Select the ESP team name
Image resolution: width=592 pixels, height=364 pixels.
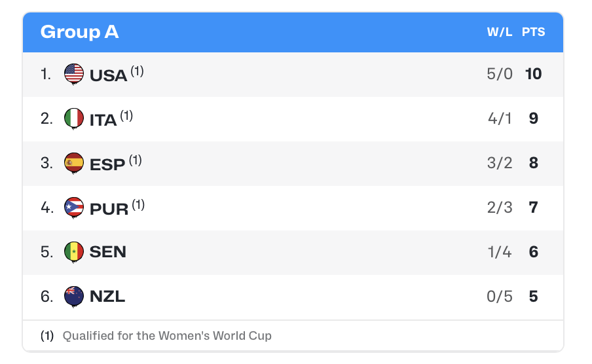tap(107, 164)
